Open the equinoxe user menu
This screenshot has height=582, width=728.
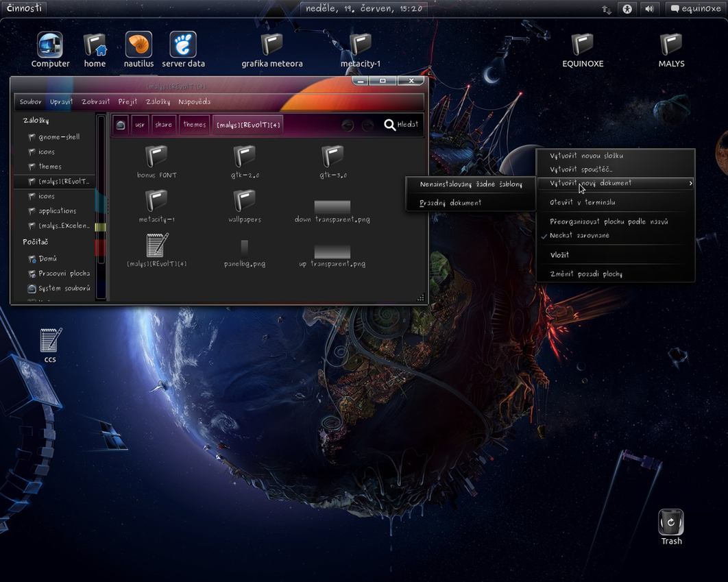pos(695,9)
